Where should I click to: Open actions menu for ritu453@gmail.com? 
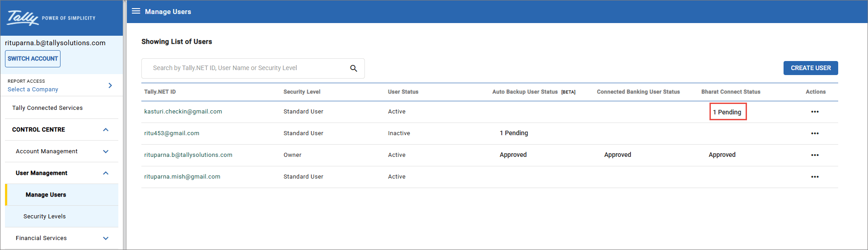tap(815, 133)
